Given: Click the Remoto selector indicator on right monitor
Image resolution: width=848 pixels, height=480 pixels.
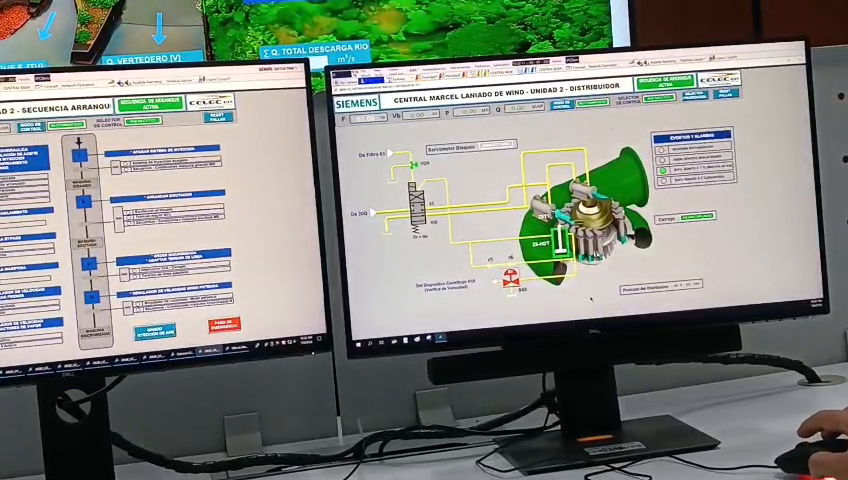Looking at the screenshot, I should tap(659, 98).
